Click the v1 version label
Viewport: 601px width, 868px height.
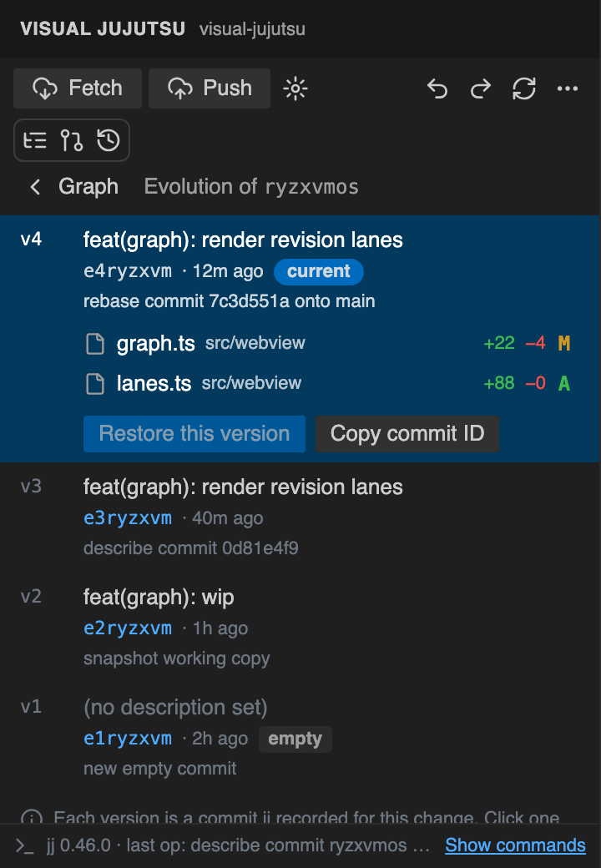(x=31, y=707)
